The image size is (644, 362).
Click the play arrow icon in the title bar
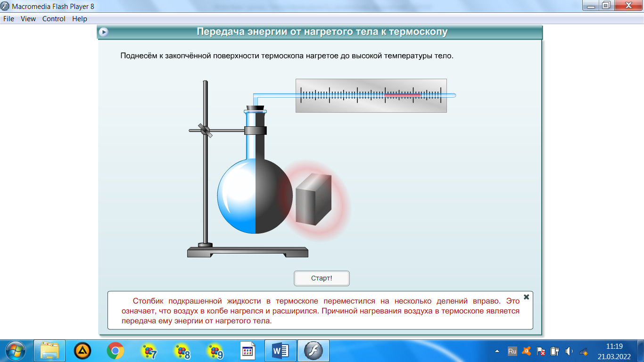click(x=104, y=32)
